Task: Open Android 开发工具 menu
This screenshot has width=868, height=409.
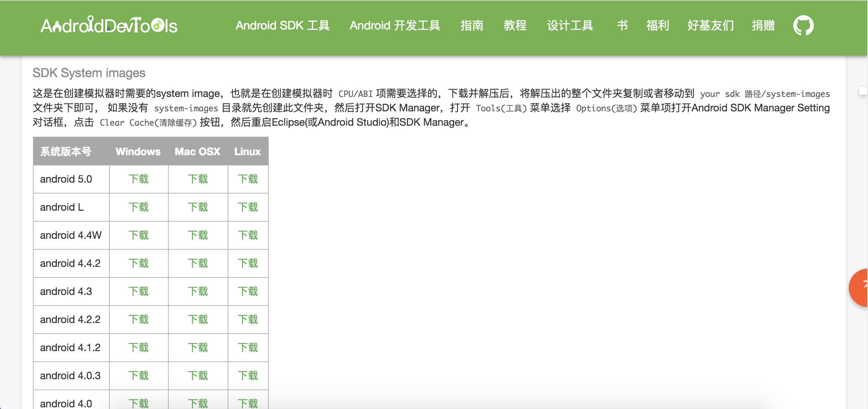Action: click(395, 25)
